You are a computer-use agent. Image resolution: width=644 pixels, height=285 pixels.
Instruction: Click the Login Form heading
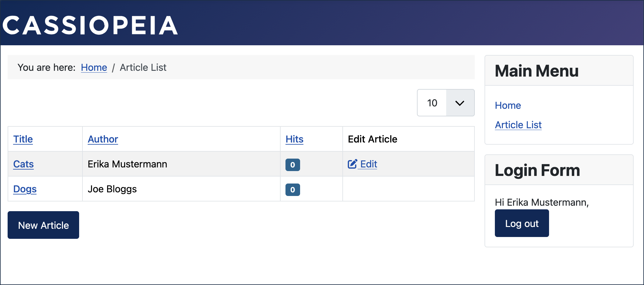point(537,170)
